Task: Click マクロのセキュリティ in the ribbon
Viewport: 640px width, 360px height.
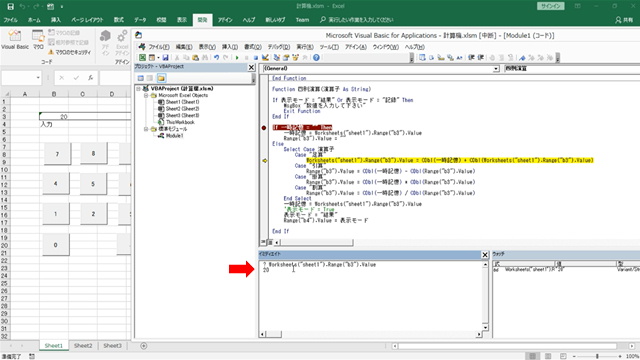Action: tap(69, 52)
